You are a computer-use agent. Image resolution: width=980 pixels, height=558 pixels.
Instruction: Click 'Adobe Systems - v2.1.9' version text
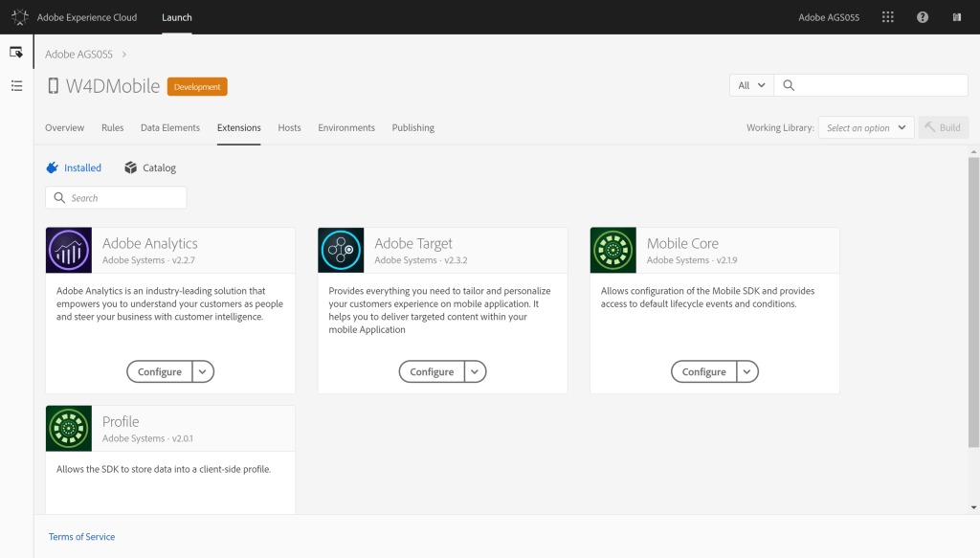point(692,260)
